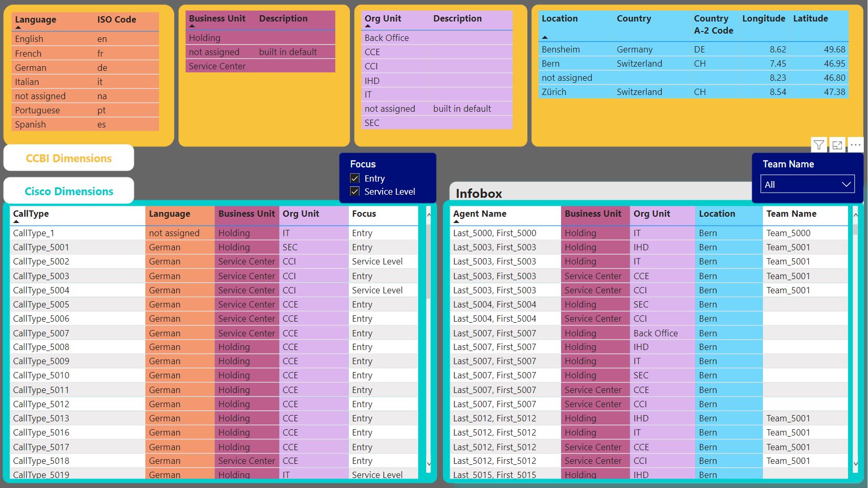Click the sort arrow under the Language header

pyautogui.click(x=18, y=27)
